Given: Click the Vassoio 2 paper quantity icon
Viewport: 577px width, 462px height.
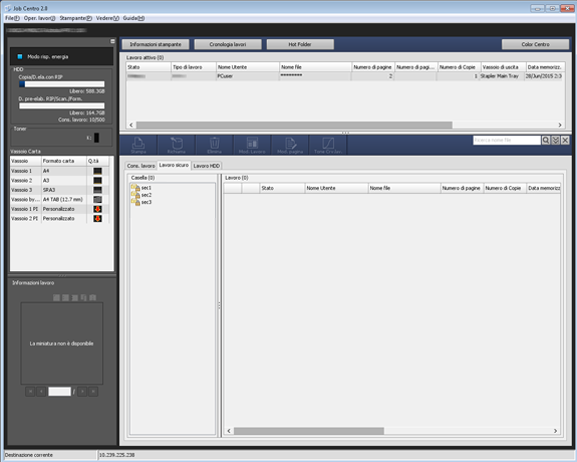Looking at the screenshot, I should pyautogui.click(x=98, y=180).
